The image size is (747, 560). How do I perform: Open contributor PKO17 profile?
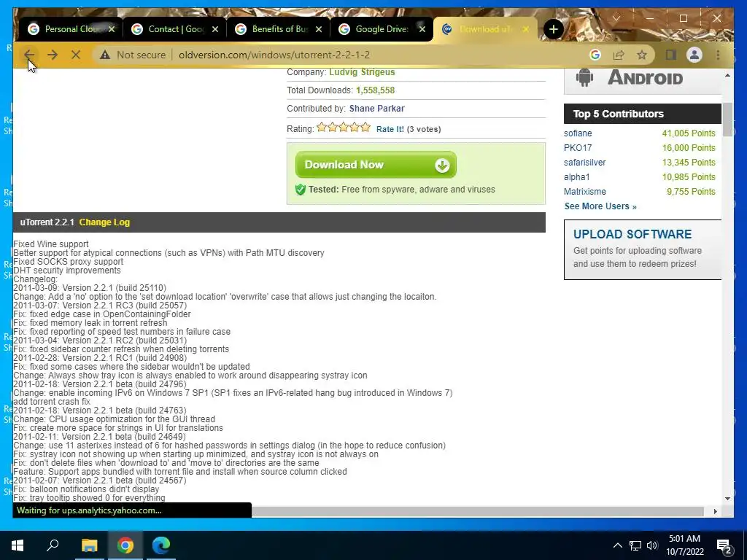tap(578, 148)
